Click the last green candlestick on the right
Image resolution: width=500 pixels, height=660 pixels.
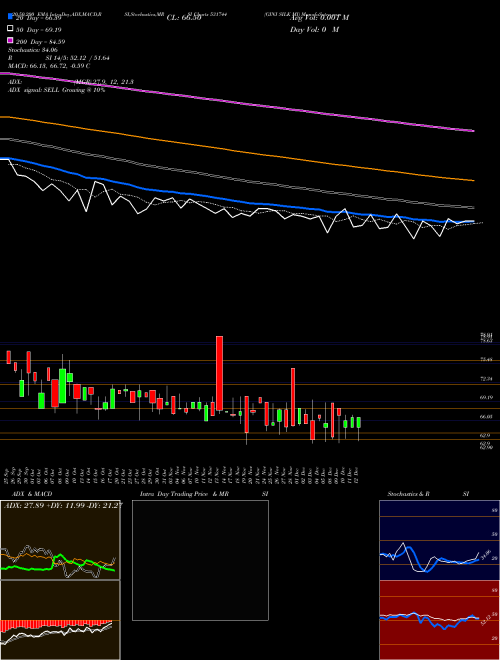(359, 423)
